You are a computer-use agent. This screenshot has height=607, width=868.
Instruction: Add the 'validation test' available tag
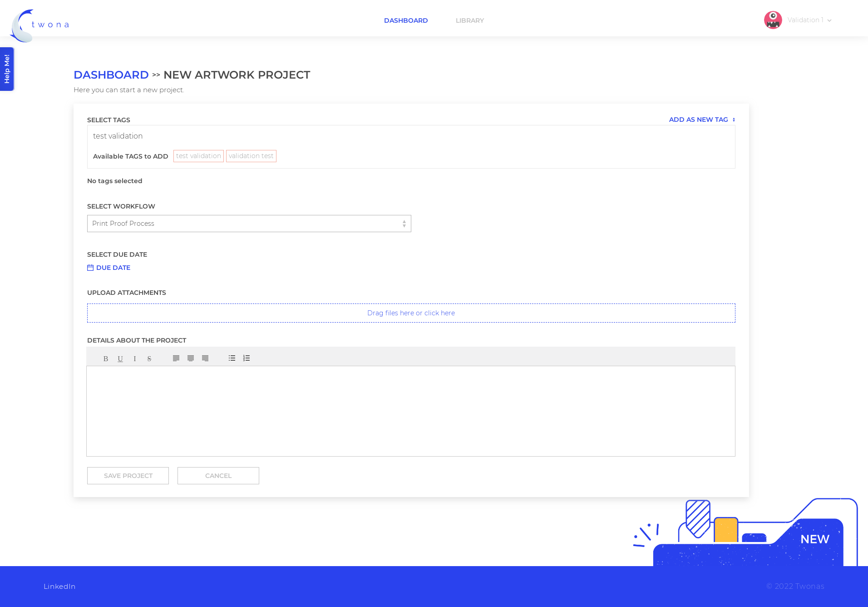click(251, 156)
